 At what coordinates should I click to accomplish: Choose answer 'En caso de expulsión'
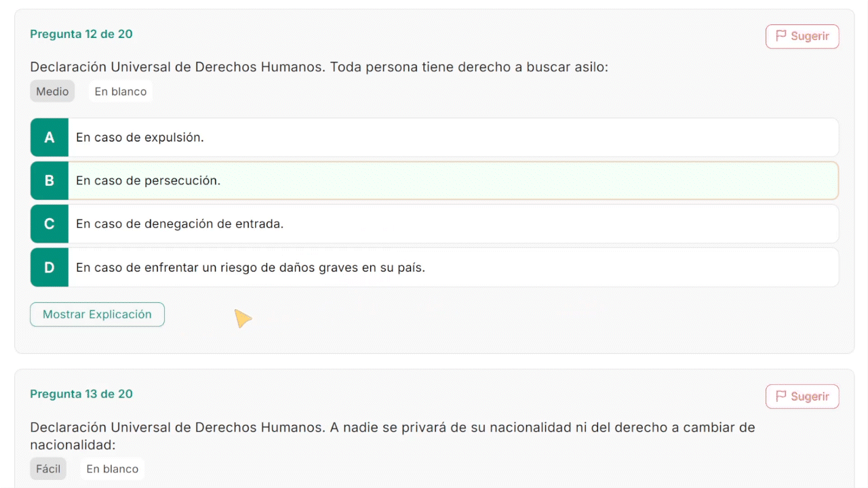pyautogui.click(x=140, y=138)
